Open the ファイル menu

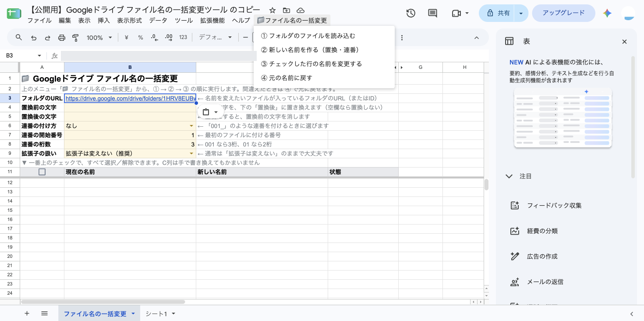(x=39, y=20)
